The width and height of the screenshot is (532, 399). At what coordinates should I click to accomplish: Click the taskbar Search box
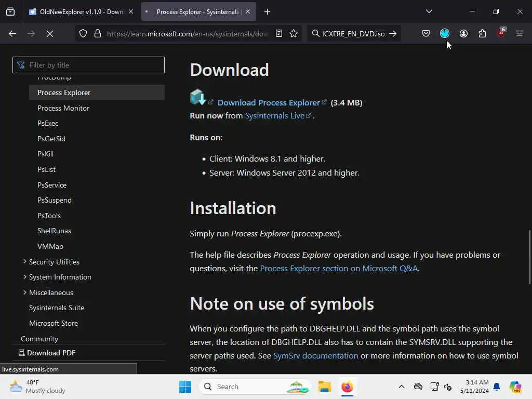point(255,387)
